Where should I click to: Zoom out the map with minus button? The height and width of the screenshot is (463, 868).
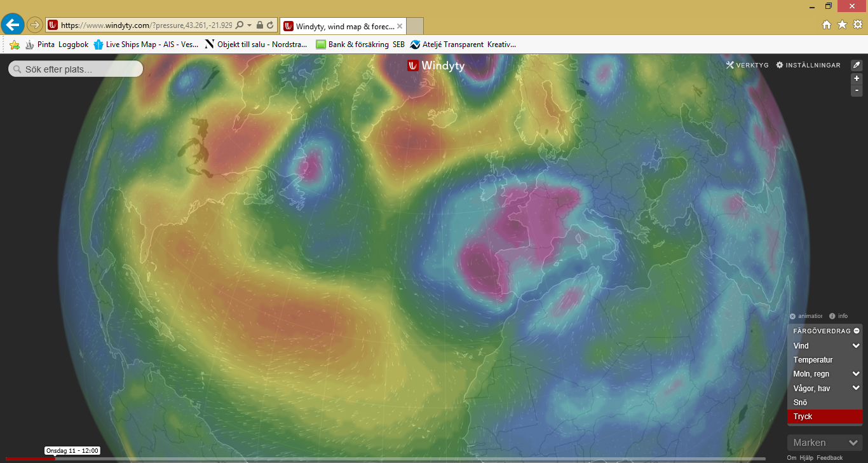point(857,90)
